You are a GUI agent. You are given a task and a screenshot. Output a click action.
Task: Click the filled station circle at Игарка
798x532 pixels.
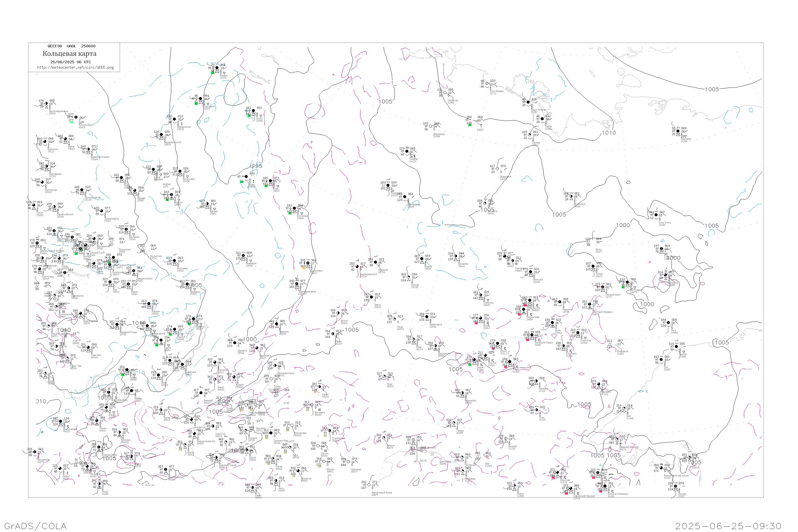coord(217,68)
